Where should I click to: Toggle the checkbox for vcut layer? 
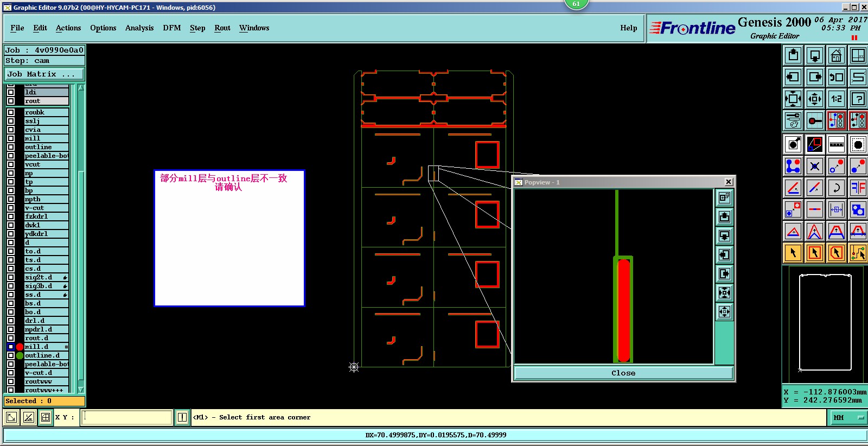[x=11, y=164]
